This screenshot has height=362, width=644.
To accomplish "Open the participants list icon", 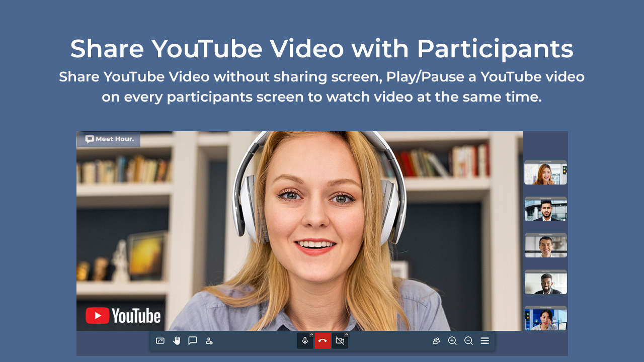I will (436, 341).
